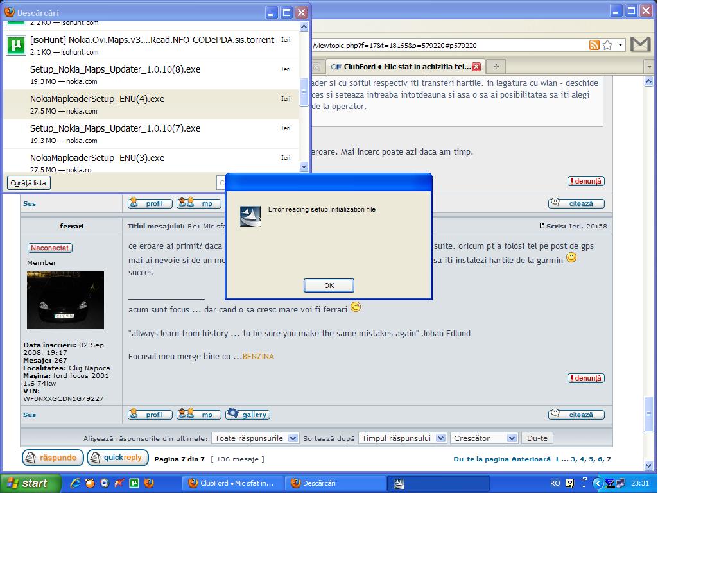Switch to Descărcări window in taskbar
The width and height of the screenshot is (728, 582).
click(334, 483)
